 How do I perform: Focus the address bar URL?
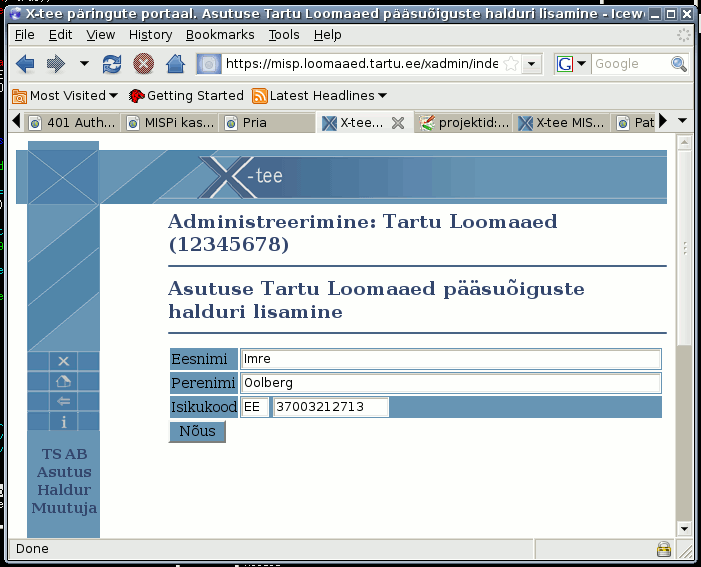(363, 64)
